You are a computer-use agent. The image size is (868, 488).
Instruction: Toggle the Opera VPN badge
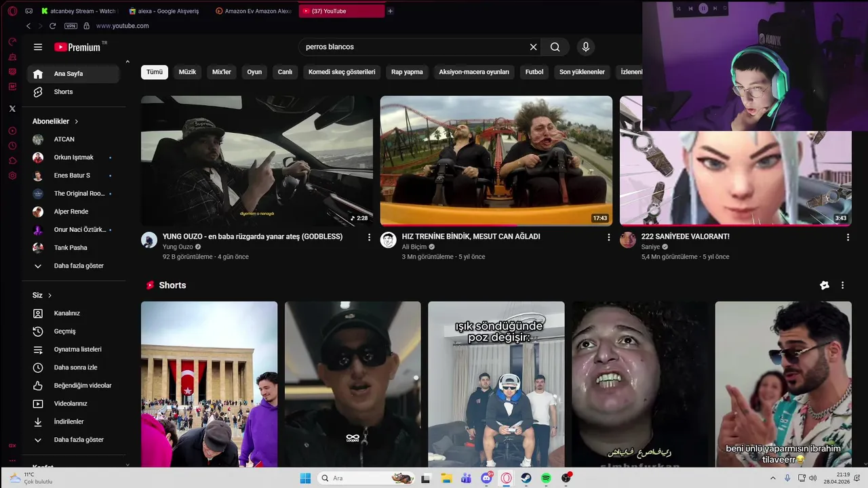[71, 26]
